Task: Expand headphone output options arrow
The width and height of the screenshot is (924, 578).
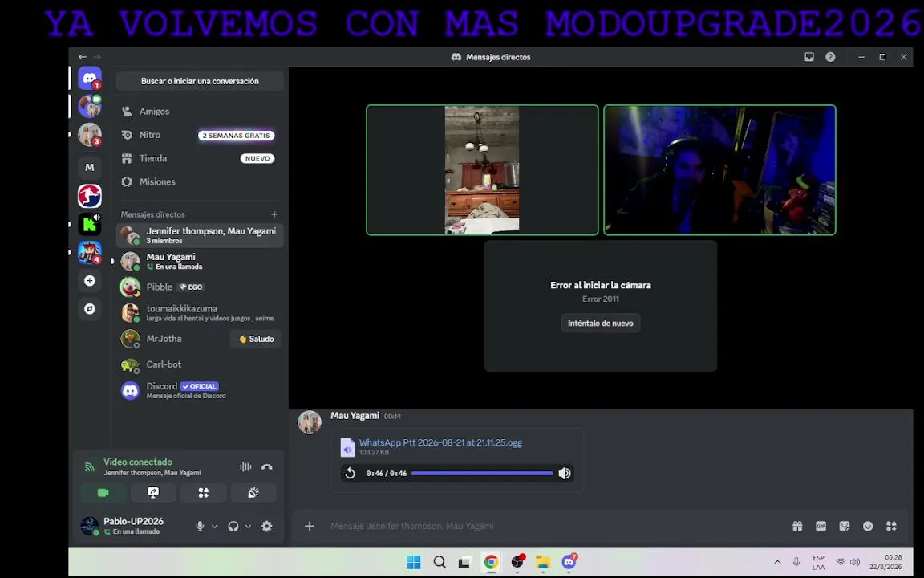Action: pyautogui.click(x=248, y=526)
